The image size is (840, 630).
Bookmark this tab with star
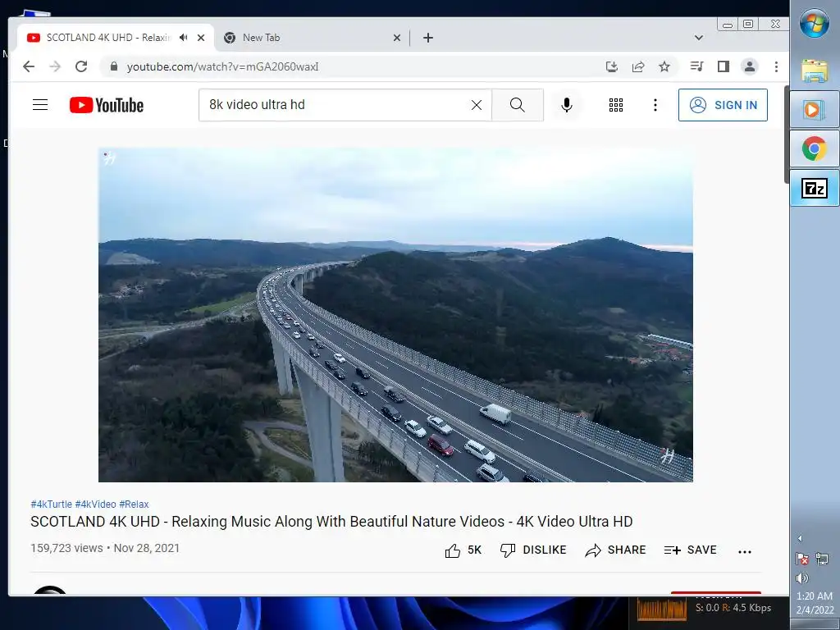[x=664, y=66]
